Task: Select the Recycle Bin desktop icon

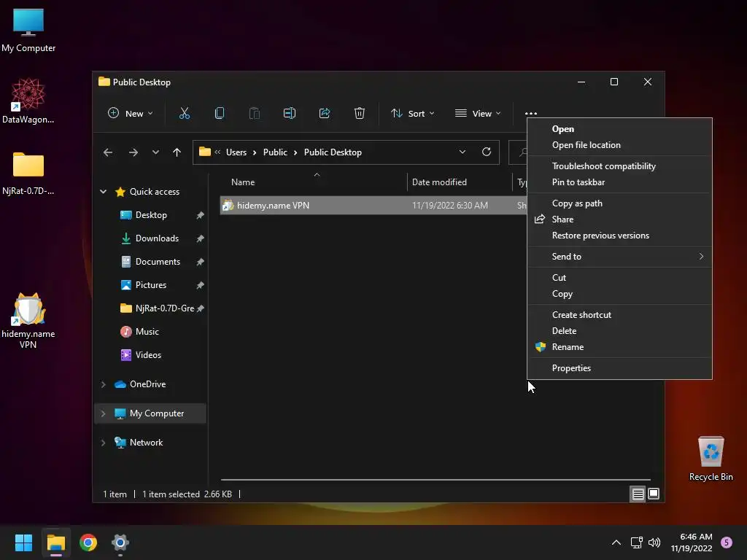Action: point(711,459)
